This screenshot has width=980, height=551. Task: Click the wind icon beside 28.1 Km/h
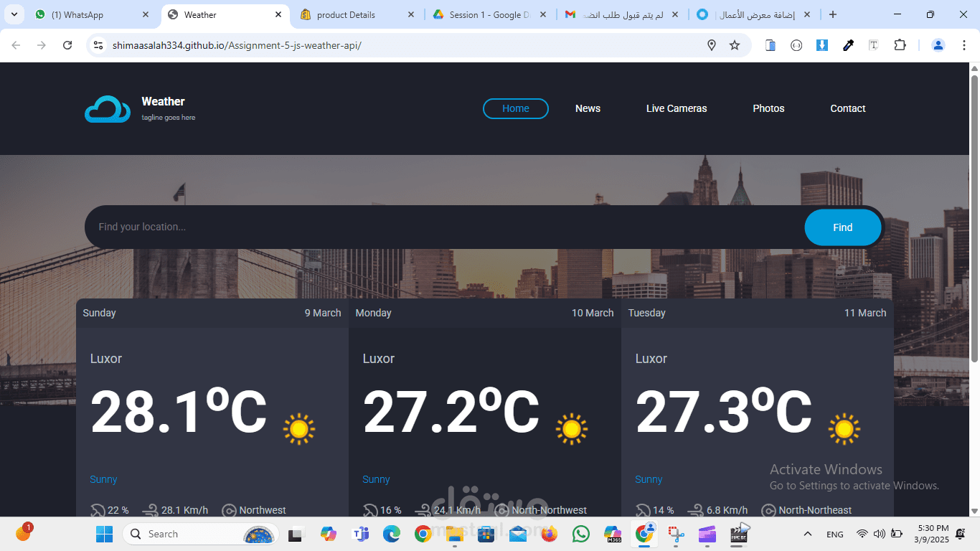pyautogui.click(x=150, y=511)
